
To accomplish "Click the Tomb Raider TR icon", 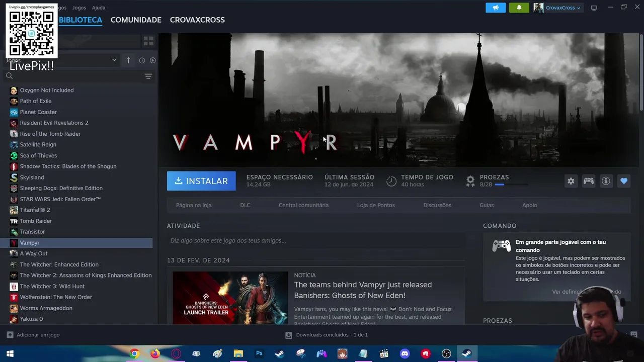I will pyautogui.click(x=14, y=221).
